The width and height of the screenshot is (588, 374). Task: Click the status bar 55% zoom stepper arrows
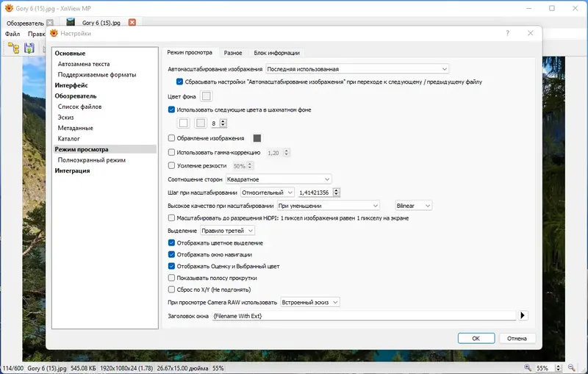[559, 368]
